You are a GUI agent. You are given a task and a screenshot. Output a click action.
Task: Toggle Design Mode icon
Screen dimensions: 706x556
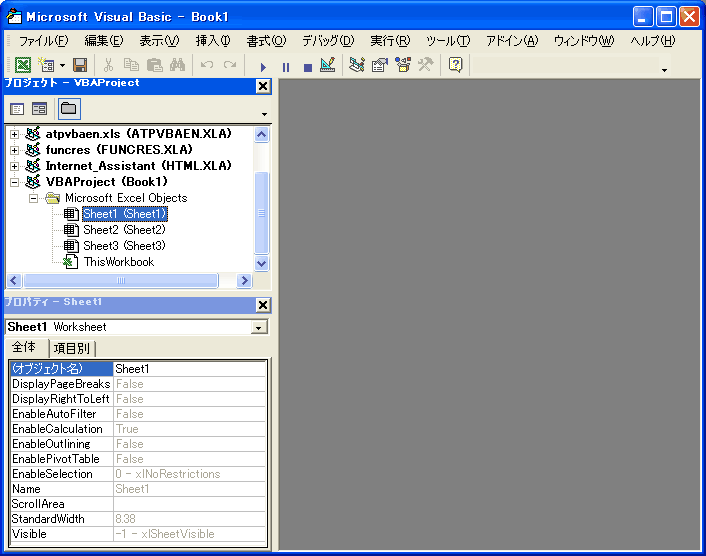(x=328, y=65)
